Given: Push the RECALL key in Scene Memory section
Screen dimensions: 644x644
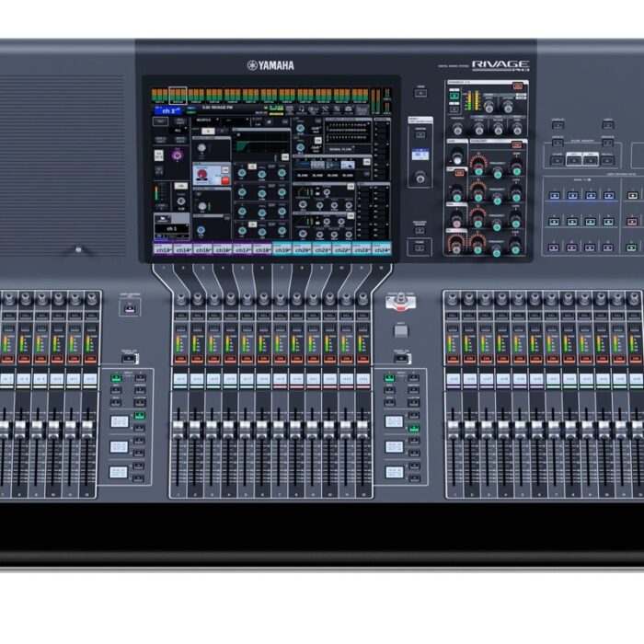Looking at the screenshot, I should point(607,161).
